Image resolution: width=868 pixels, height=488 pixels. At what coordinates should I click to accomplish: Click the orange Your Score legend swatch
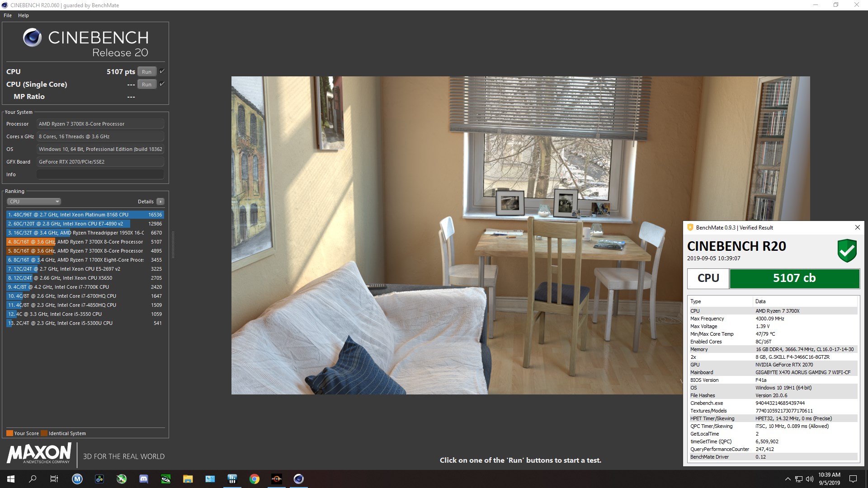pos(9,433)
